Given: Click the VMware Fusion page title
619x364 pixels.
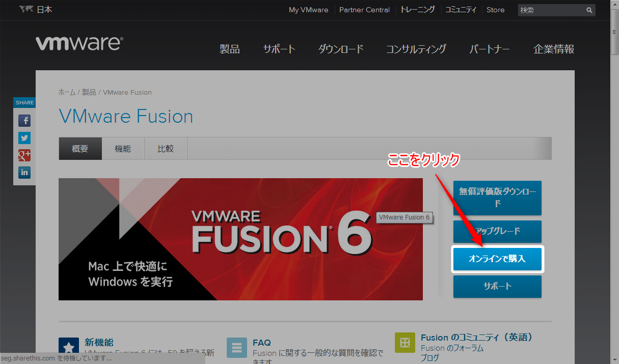Looking at the screenshot, I should pos(126,116).
